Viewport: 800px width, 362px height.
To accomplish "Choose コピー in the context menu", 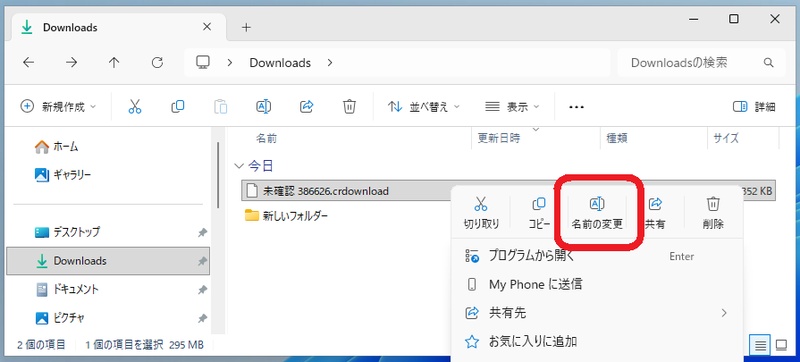I will point(539,213).
